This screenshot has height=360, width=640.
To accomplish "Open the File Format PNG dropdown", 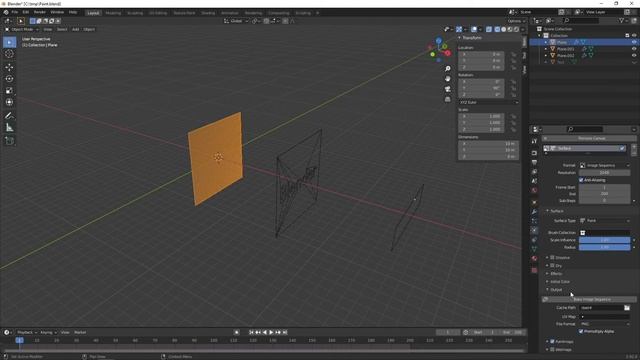I will tap(604, 324).
